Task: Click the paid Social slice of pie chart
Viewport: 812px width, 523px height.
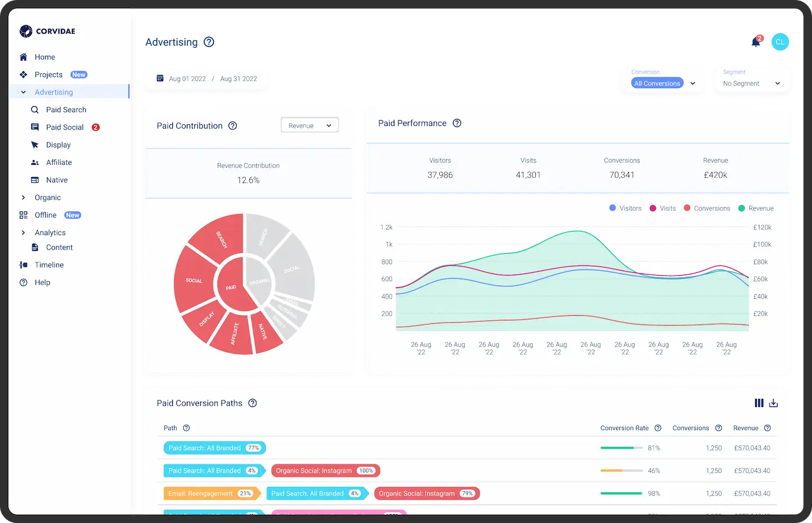Action: 194,280
